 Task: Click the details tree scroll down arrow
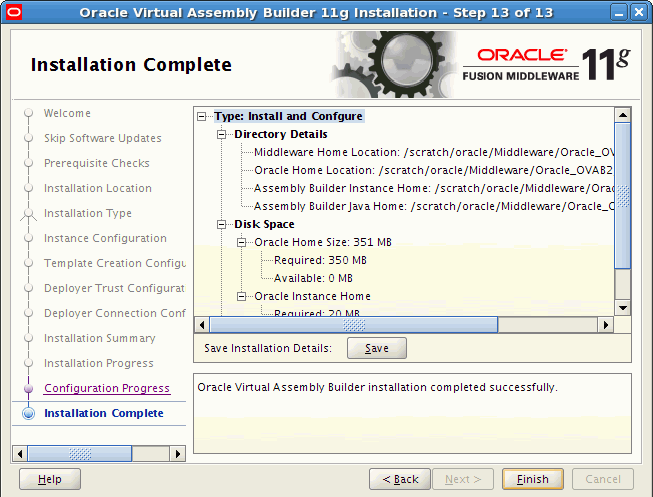point(623,308)
